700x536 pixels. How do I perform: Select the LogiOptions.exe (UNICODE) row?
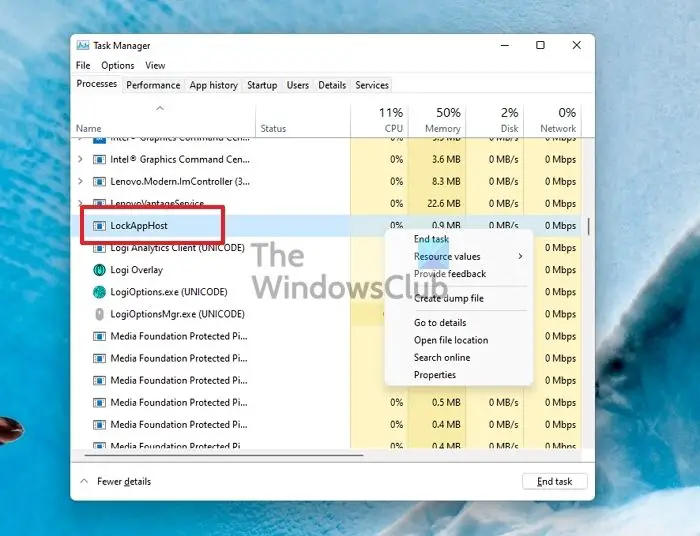[x=326, y=292]
